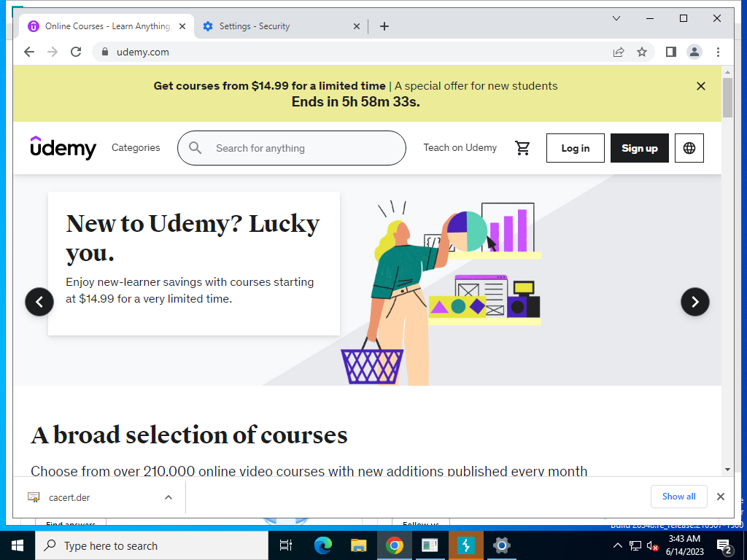Click the padlock site info icon

(x=105, y=52)
